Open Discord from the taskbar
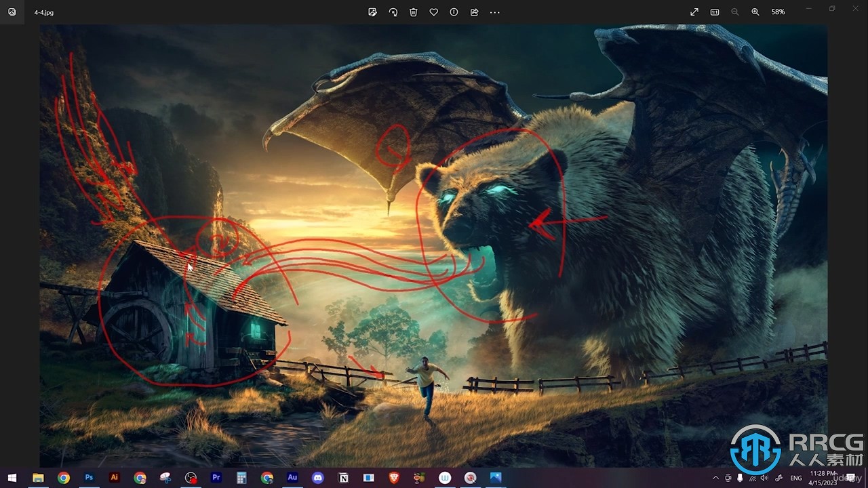Image resolution: width=868 pixels, height=488 pixels. (x=318, y=478)
